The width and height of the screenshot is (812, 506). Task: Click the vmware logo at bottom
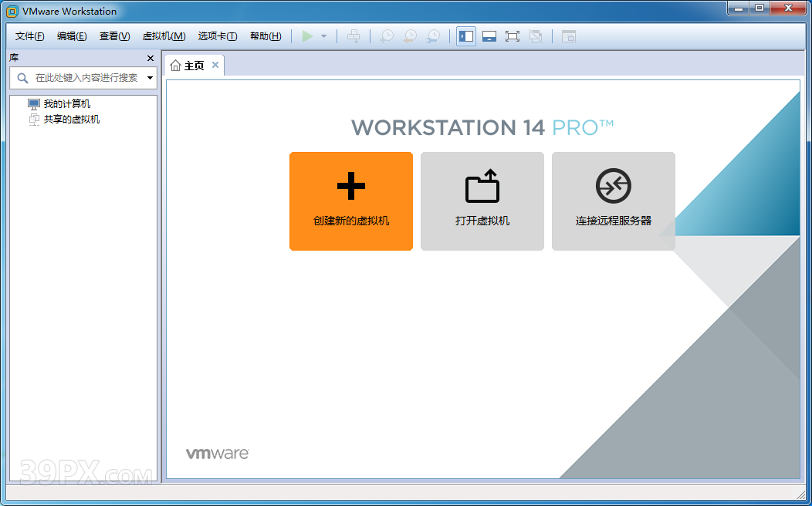pyautogui.click(x=218, y=454)
